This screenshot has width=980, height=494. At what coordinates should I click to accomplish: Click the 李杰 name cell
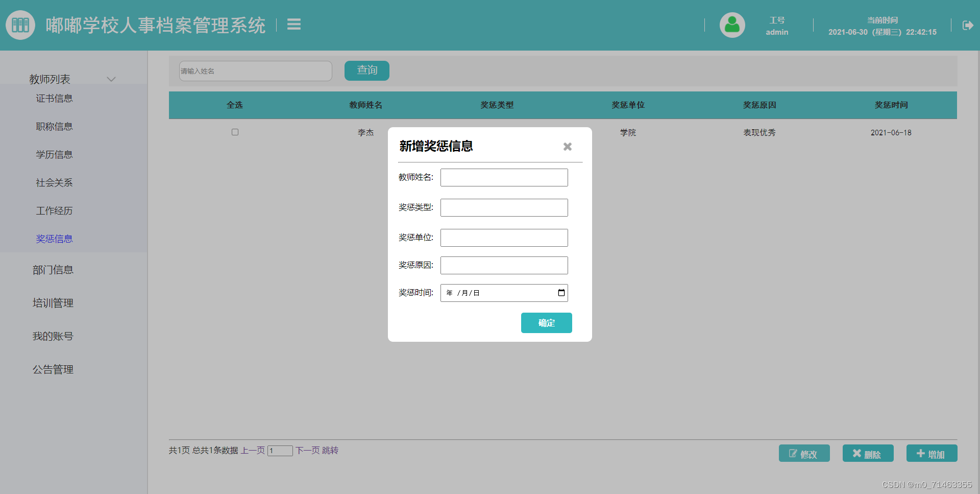pos(366,133)
